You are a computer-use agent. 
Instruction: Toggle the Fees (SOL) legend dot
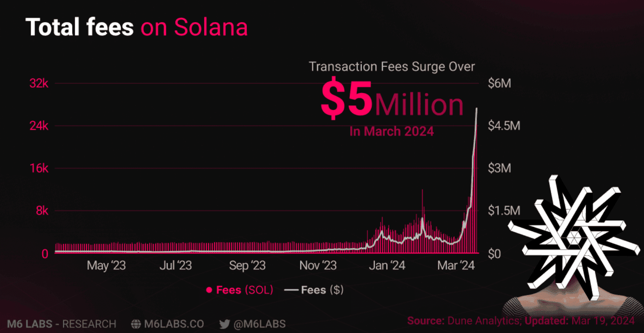[x=209, y=290]
